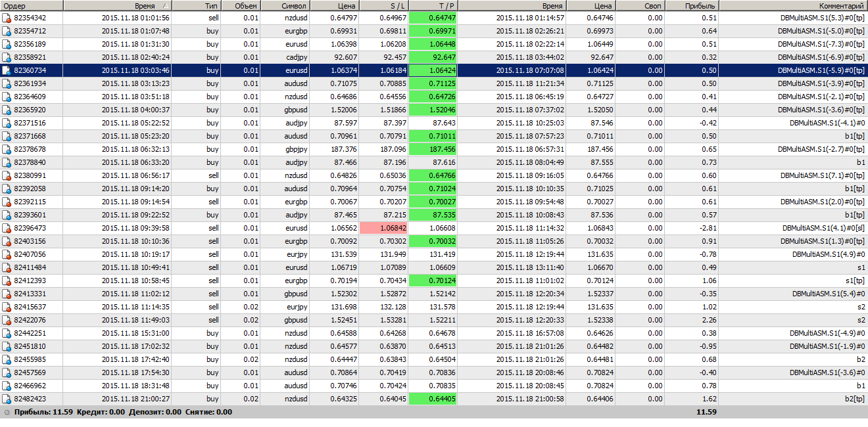The width and height of the screenshot is (868, 427).
Task: Click the order icon for selected row 82360734
Action: pyautogui.click(x=7, y=70)
